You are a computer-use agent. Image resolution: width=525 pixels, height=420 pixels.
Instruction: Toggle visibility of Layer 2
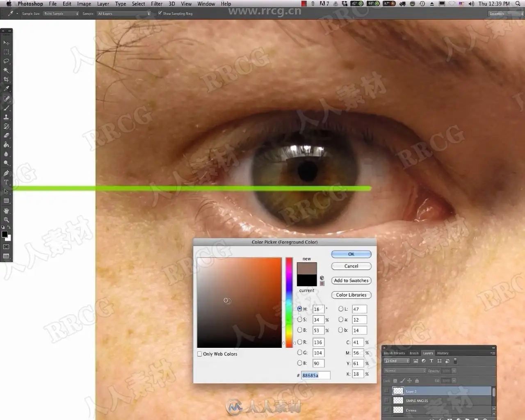(x=386, y=391)
